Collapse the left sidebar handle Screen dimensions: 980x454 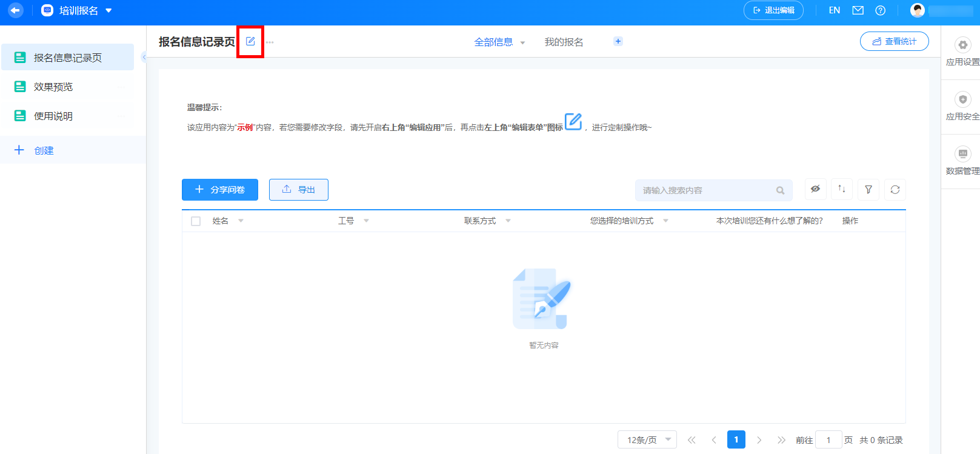[x=144, y=57]
